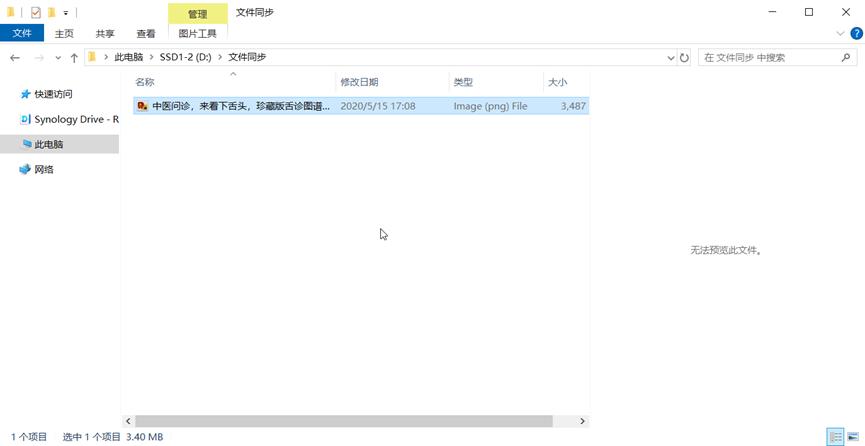This screenshot has height=446, width=865.
Task: Expand the ribbon with the chevron
Action: pyautogui.click(x=840, y=34)
